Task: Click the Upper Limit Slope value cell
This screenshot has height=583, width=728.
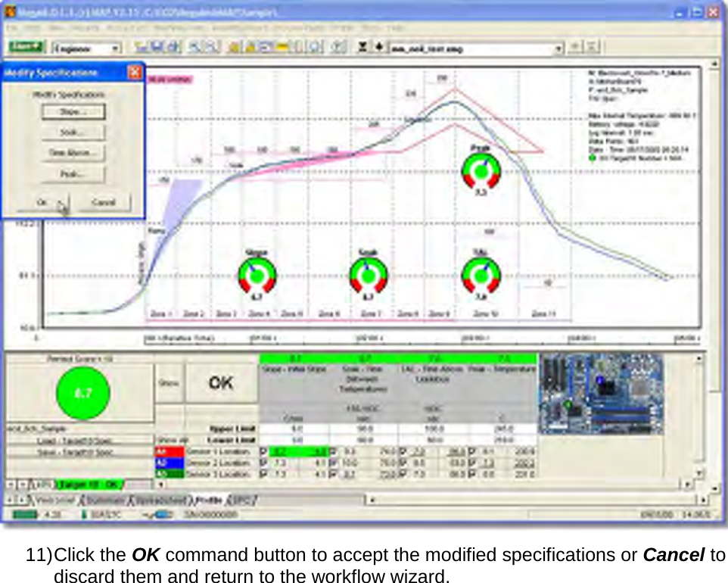Action: [x=294, y=429]
